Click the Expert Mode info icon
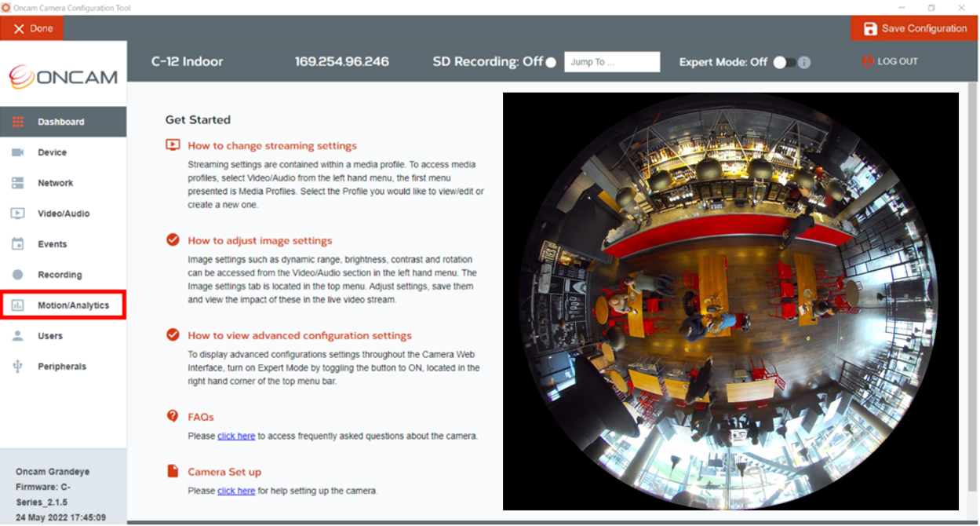The image size is (980, 526). (x=804, y=62)
